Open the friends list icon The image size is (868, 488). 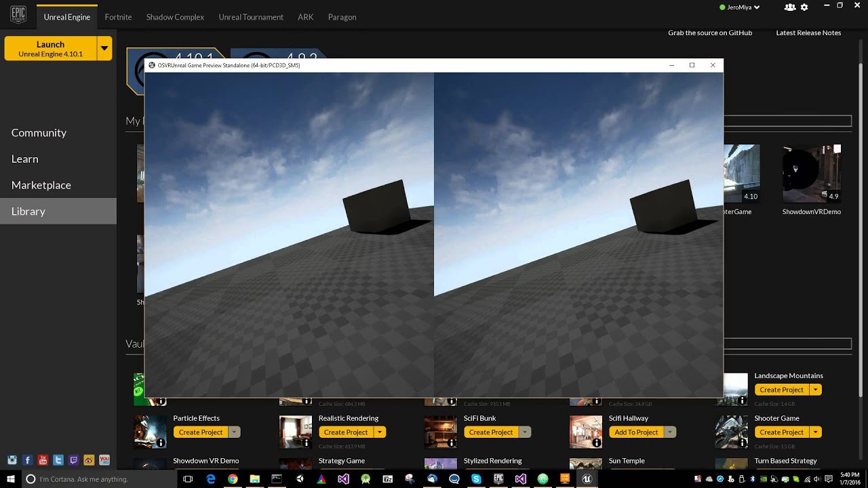point(789,7)
